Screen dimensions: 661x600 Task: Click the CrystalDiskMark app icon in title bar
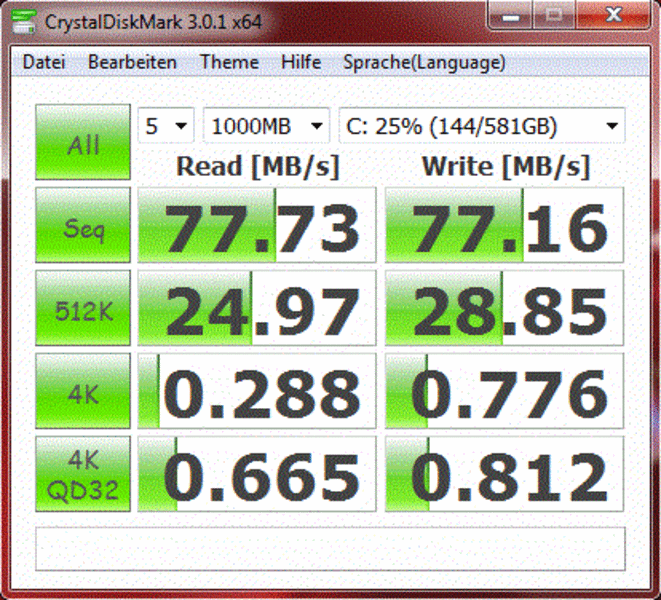click(x=23, y=21)
